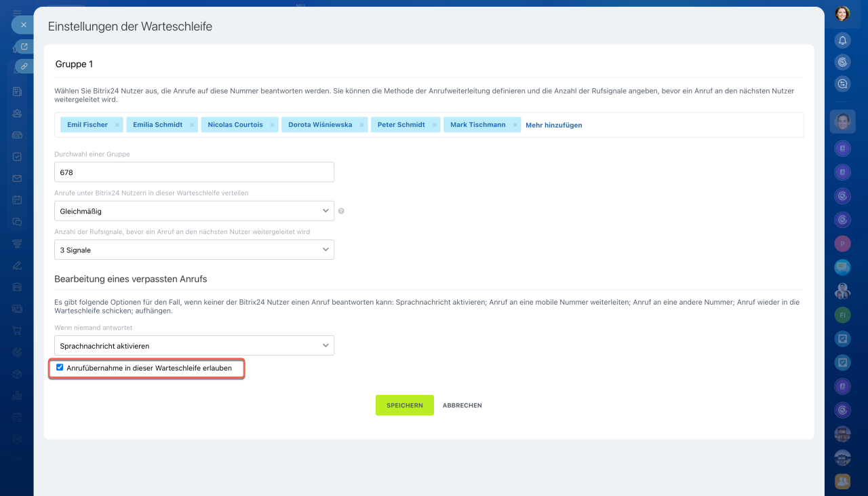Click 'Mehr hinzufügen' to add users
This screenshot has width=868, height=496.
[554, 125]
